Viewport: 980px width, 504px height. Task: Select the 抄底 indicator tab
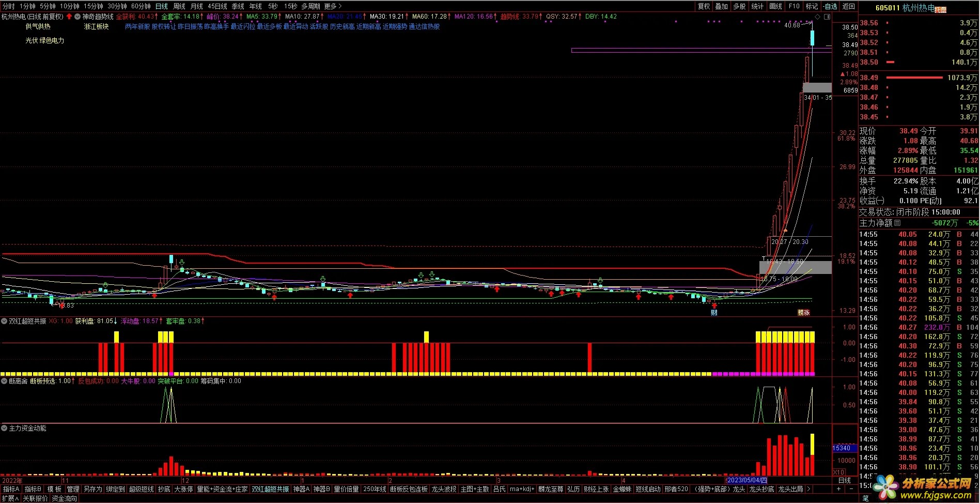[x=164, y=489]
